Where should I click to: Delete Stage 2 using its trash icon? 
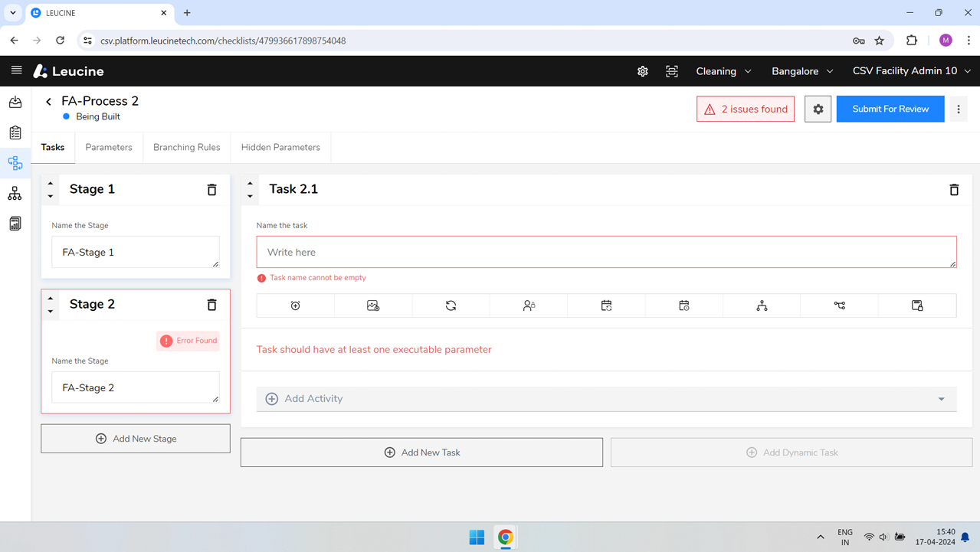212,305
